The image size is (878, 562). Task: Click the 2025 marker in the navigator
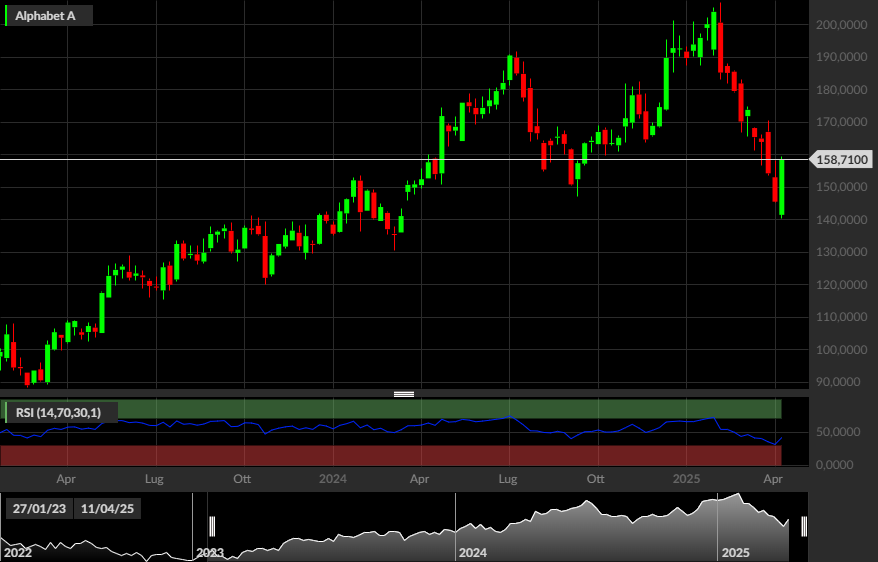point(735,553)
